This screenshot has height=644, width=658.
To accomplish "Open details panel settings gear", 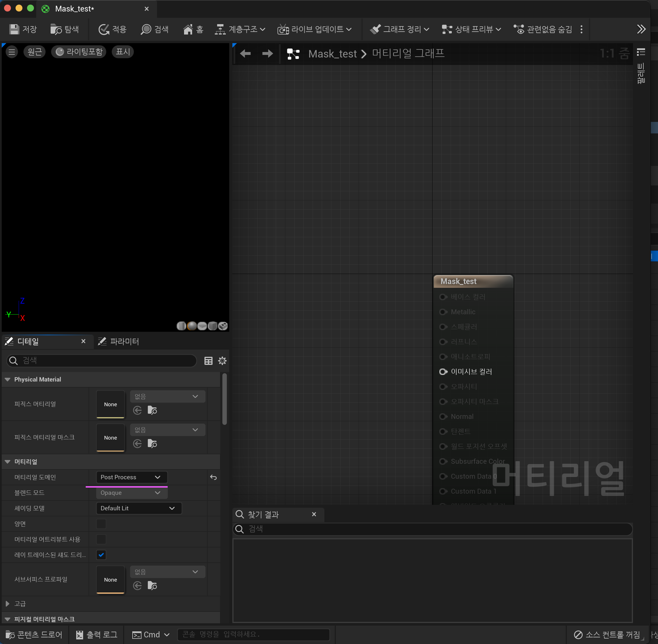I will pos(222,361).
